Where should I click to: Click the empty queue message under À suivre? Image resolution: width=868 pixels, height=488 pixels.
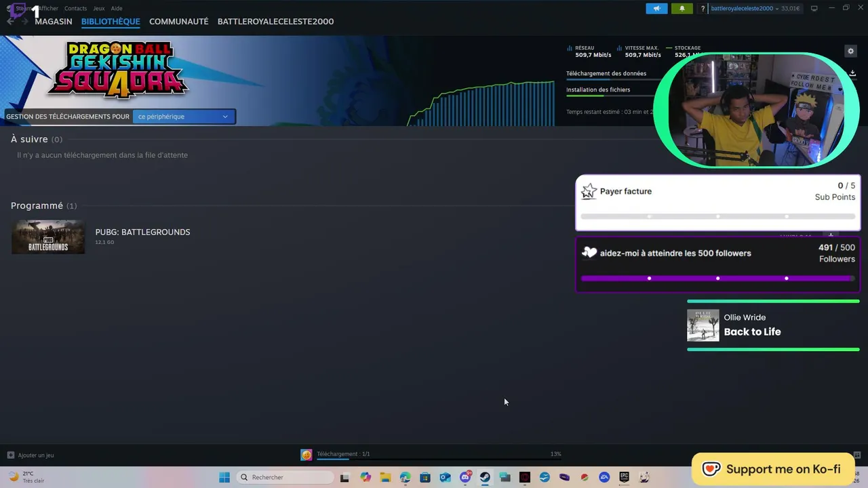coord(102,155)
